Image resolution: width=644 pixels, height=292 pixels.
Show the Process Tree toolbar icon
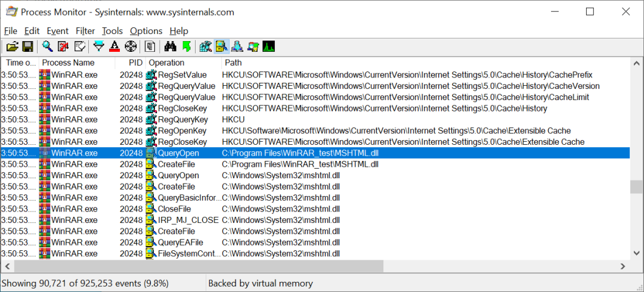(150, 47)
